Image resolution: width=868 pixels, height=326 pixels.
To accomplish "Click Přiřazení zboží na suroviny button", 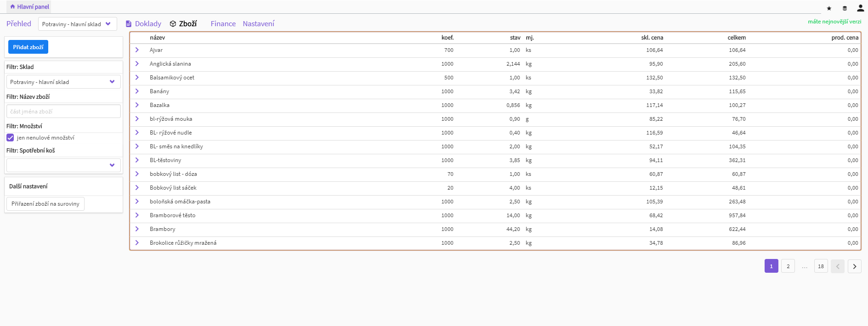I will click(x=45, y=204).
